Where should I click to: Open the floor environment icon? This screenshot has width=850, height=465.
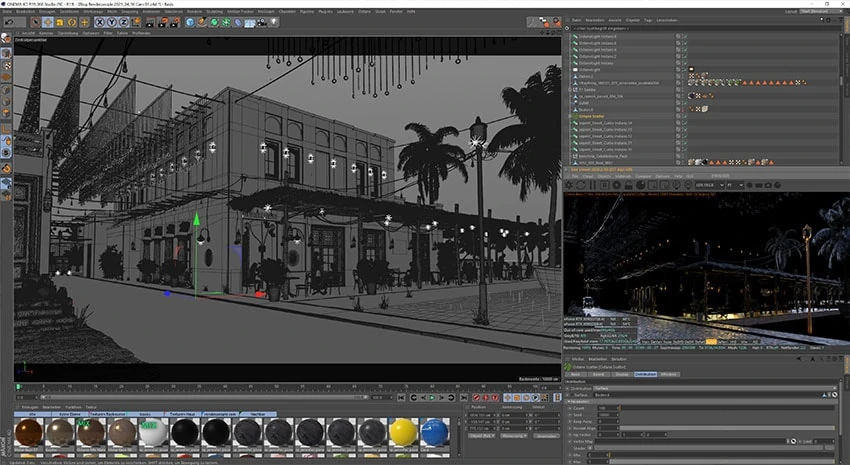tap(250, 22)
